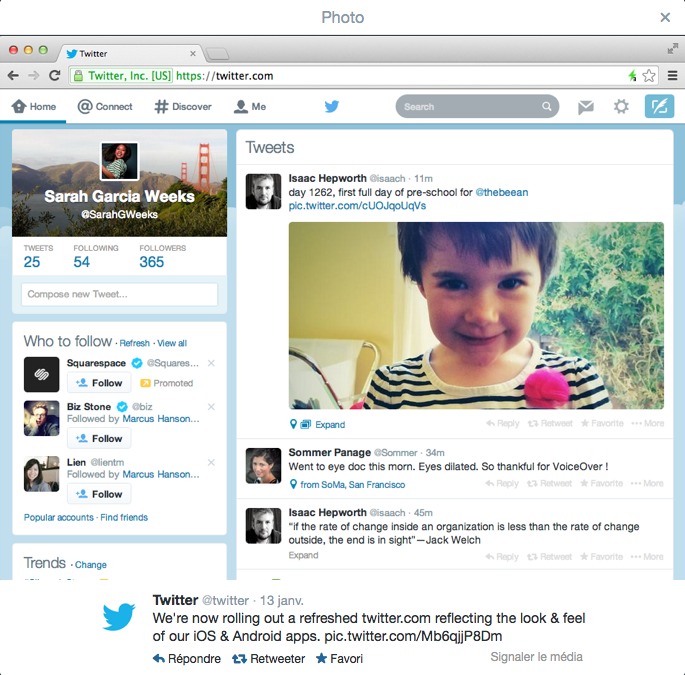Click the browser back arrow
This screenshot has width=685, height=675.
(13, 76)
